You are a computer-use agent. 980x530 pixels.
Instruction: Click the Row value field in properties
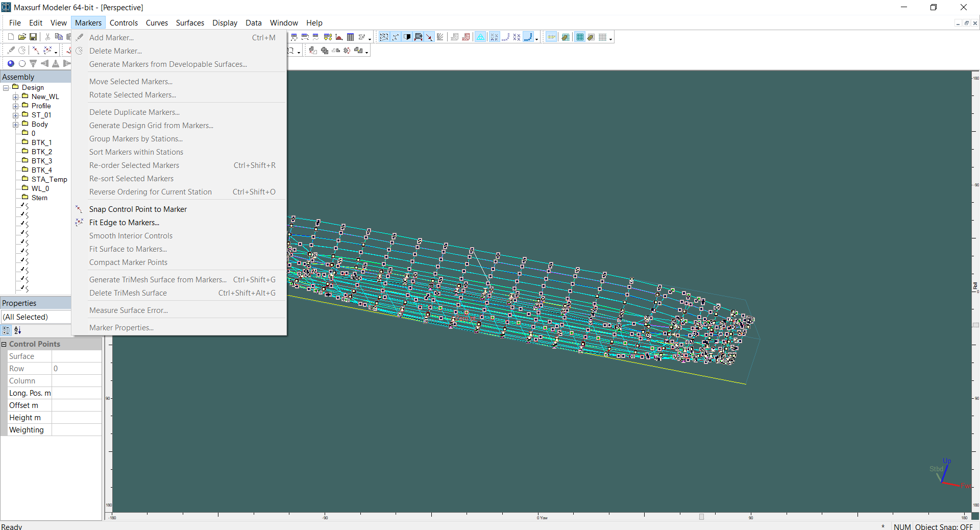[x=77, y=369]
